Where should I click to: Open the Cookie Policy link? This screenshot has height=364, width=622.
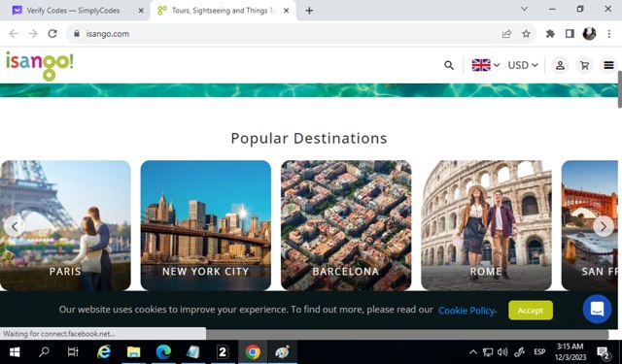coord(466,311)
